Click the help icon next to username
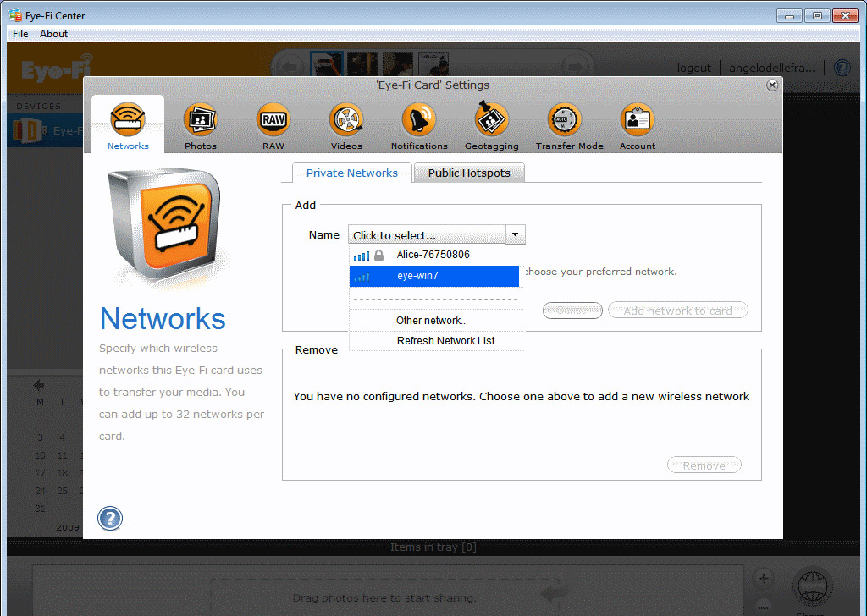Screen dimensions: 867x616 842,68
